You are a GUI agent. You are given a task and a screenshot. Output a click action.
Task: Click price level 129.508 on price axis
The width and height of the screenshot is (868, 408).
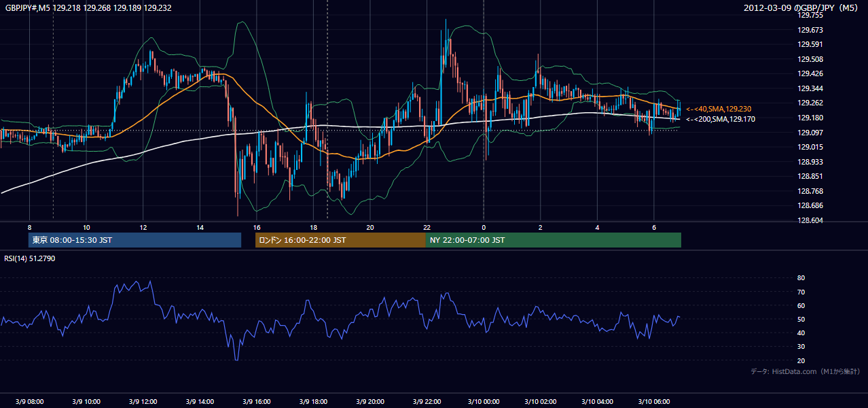coord(810,59)
